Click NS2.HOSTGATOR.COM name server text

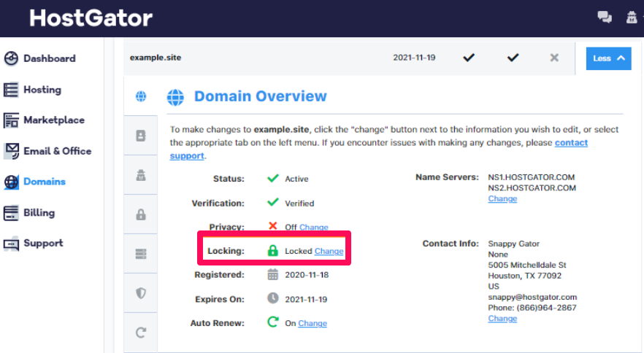coord(532,188)
